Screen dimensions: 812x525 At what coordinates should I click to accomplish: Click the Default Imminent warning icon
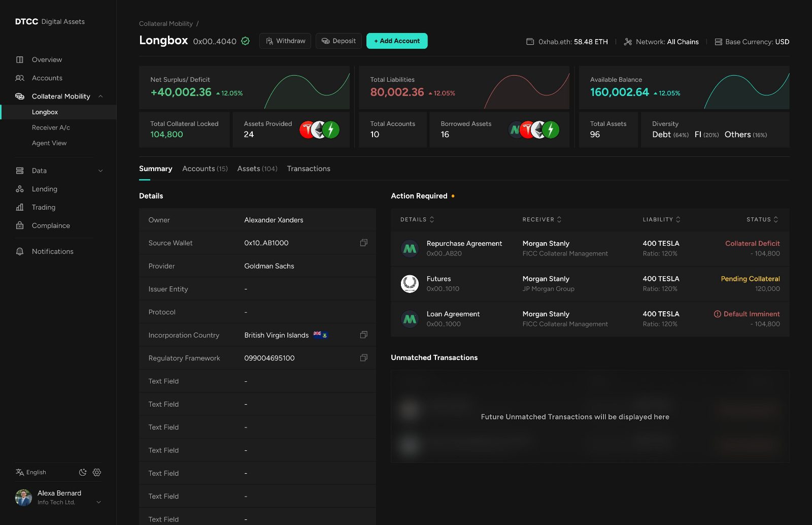[x=717, y=314]
